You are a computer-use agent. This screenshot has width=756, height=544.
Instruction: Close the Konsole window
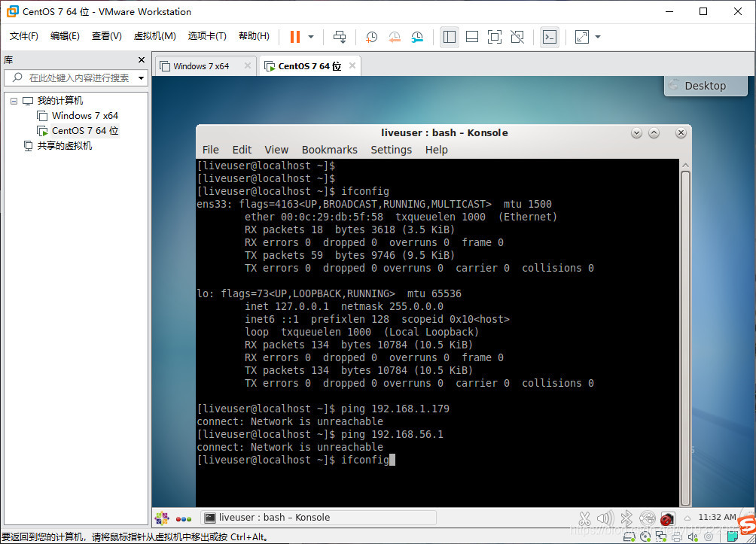point(681,133)
